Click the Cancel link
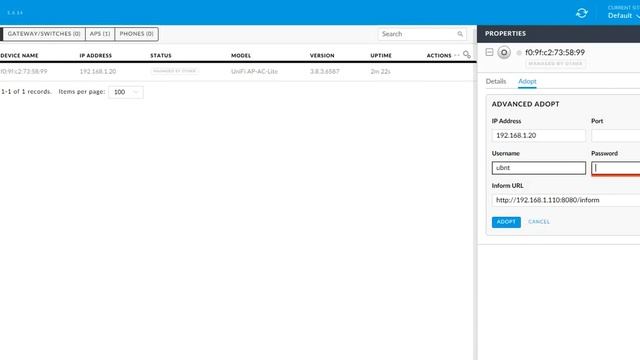The height and width of the screenshot is (360, 640). click(x=539, y=222)
